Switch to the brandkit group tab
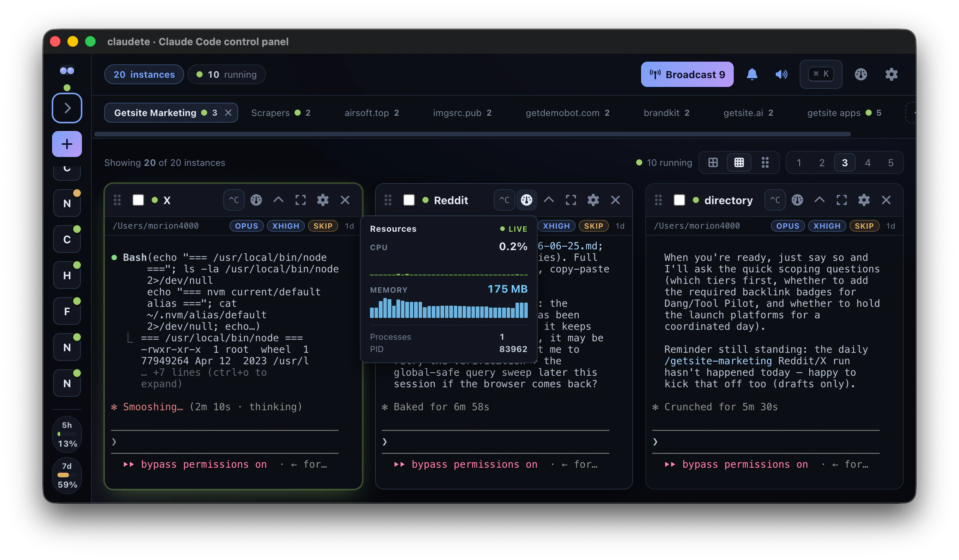Viewport: 959px width, 560px height. pyautogui.click(x=666, y=113)
